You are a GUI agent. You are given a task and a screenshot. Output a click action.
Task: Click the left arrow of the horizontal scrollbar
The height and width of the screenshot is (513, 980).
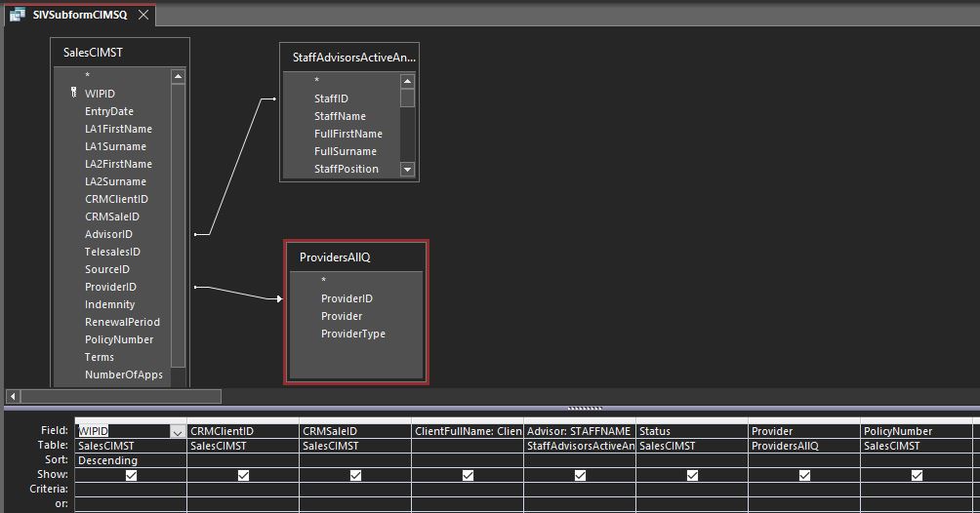coord(13,396)
